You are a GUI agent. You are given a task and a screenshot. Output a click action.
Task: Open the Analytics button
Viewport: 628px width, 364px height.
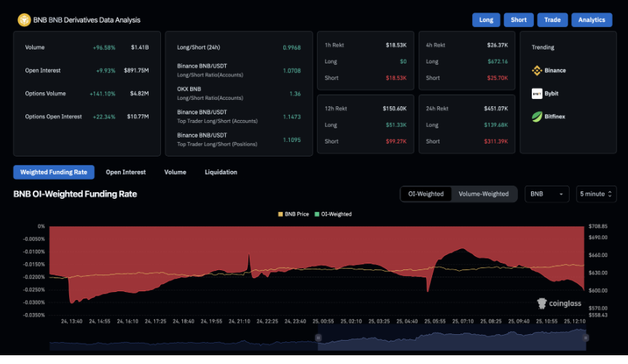point(591,20)
